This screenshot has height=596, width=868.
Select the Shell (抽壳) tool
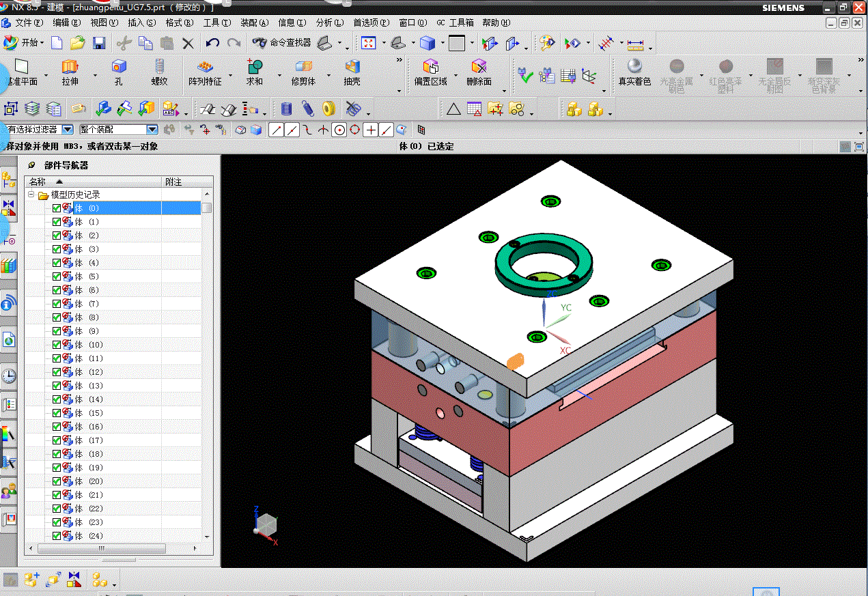pos(352,67)
